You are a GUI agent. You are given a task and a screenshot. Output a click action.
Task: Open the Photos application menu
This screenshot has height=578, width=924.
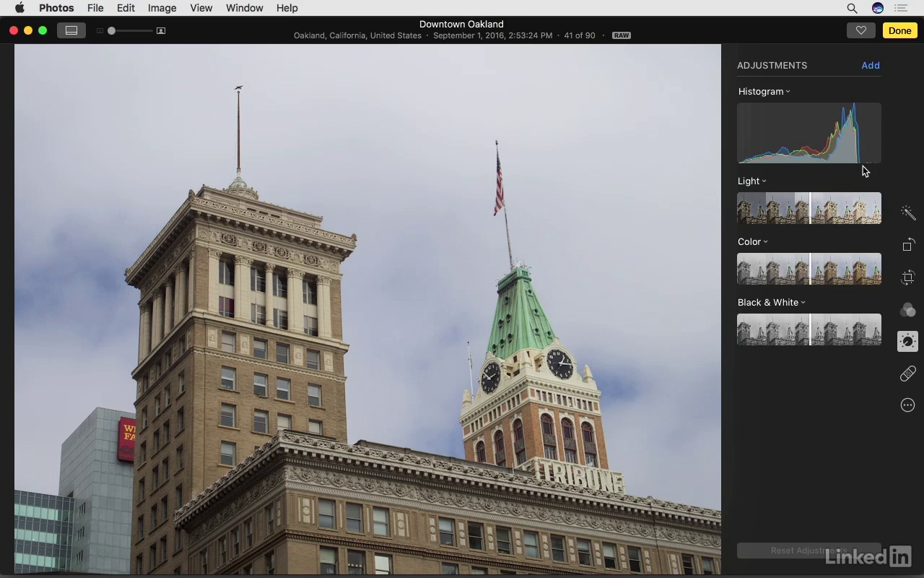(56, 8)
